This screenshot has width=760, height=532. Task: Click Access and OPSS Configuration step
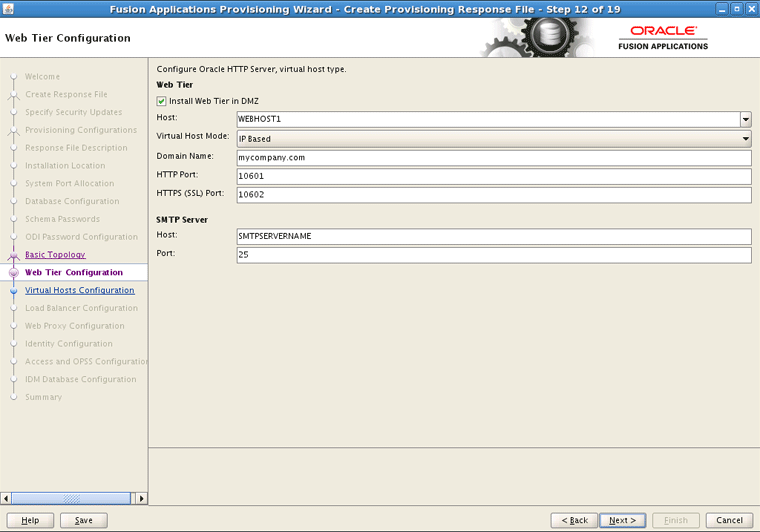tap(86, 361)
